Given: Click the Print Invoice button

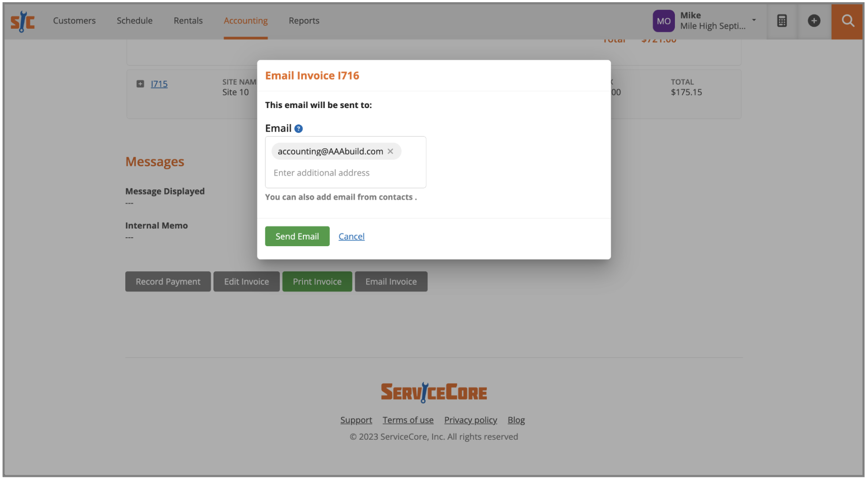Looking at the screenshot, I should pos(317,282).
